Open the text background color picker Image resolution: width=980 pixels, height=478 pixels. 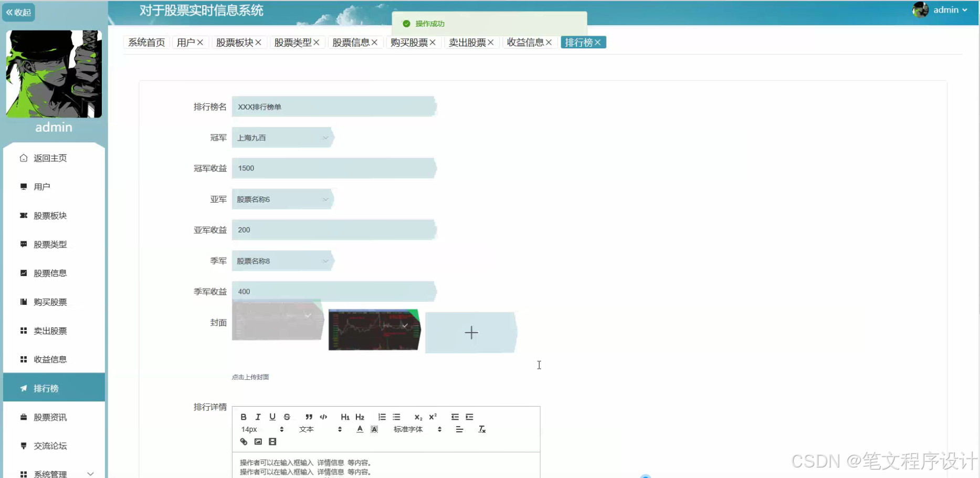(374, 429)
